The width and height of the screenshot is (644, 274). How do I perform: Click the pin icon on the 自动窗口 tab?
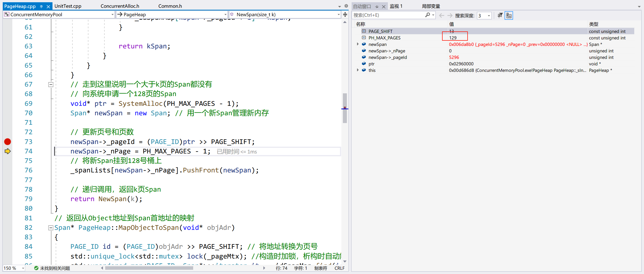point(377,6)
